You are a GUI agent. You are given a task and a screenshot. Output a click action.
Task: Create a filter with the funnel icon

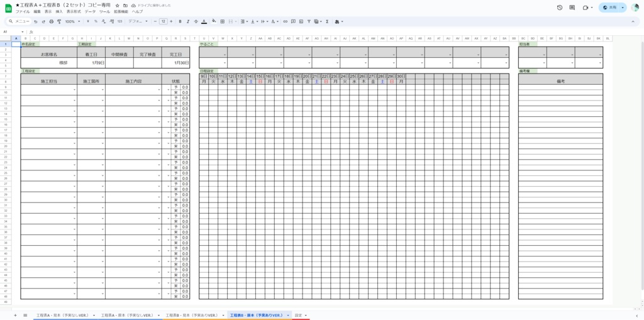point(309,21)
